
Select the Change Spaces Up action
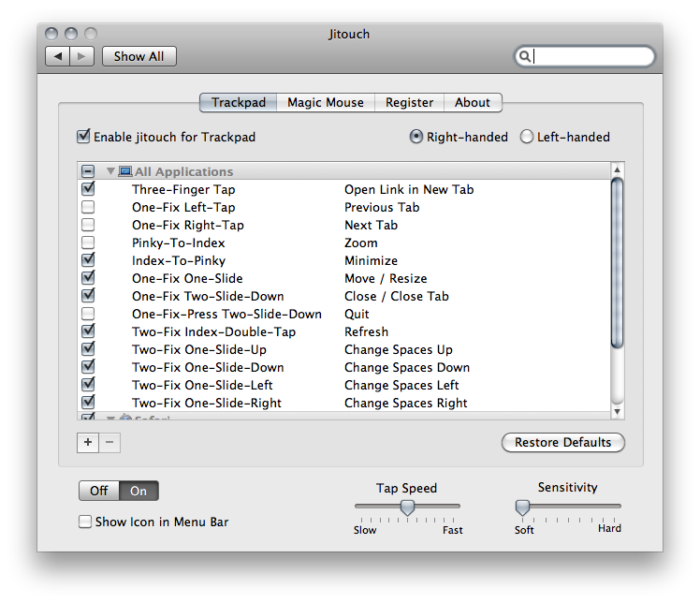(399, 350)
